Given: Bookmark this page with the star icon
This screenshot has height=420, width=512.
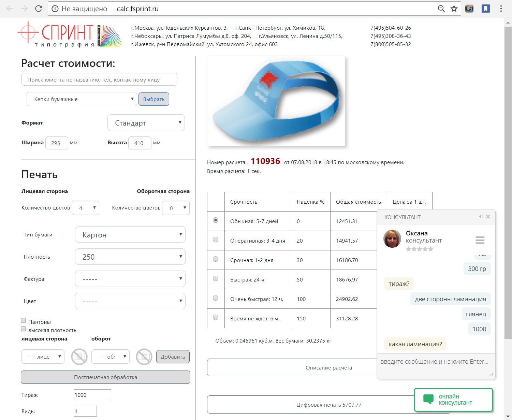Looking at the screenshot, I should [454, 9].
